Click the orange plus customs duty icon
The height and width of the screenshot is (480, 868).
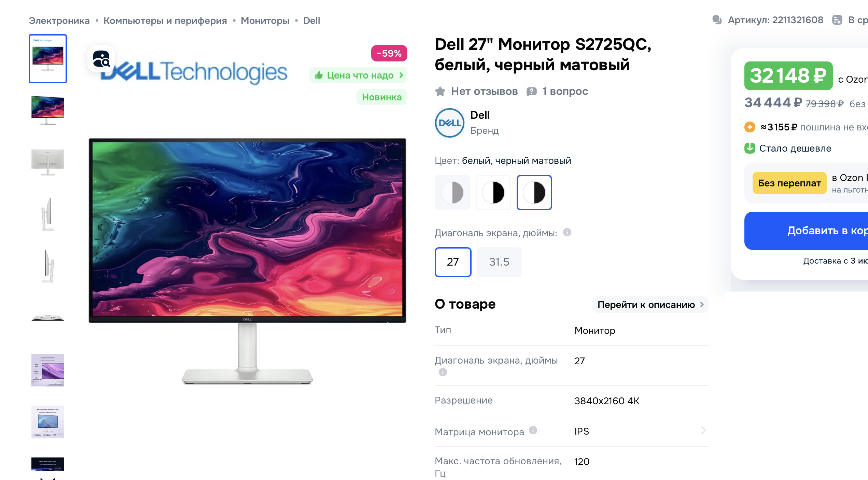(750, 127)
